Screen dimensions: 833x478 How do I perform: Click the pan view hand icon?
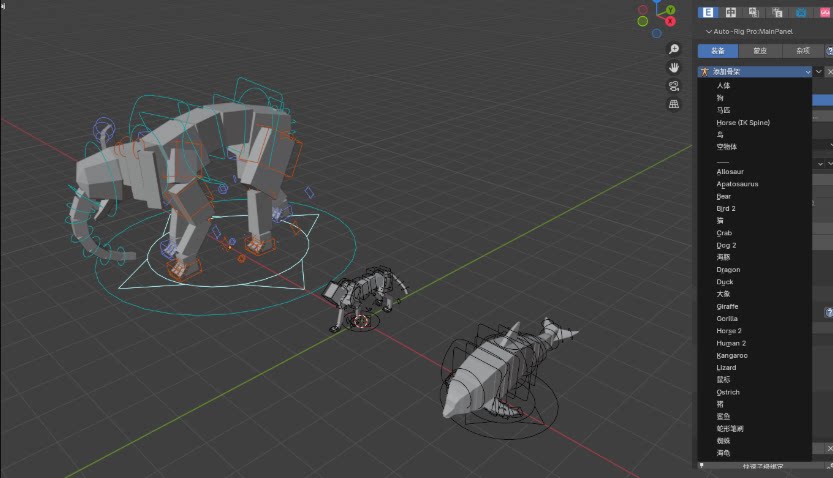674,68
